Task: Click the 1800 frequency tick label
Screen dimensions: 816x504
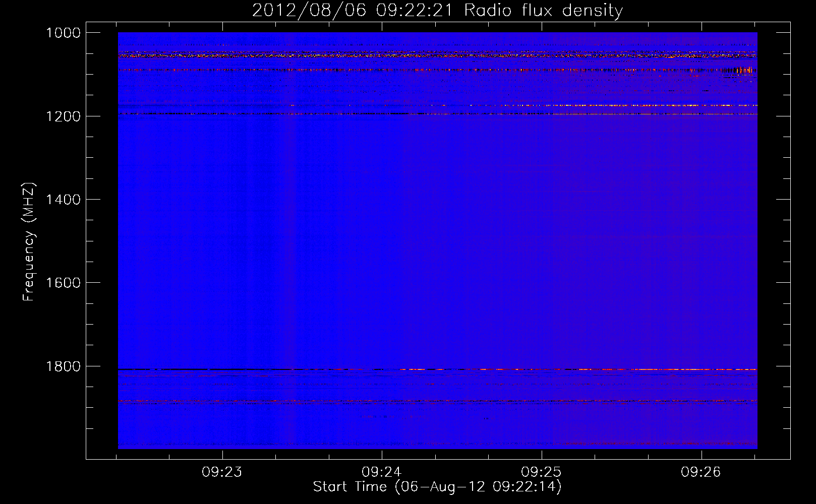Action: point(63,366)
